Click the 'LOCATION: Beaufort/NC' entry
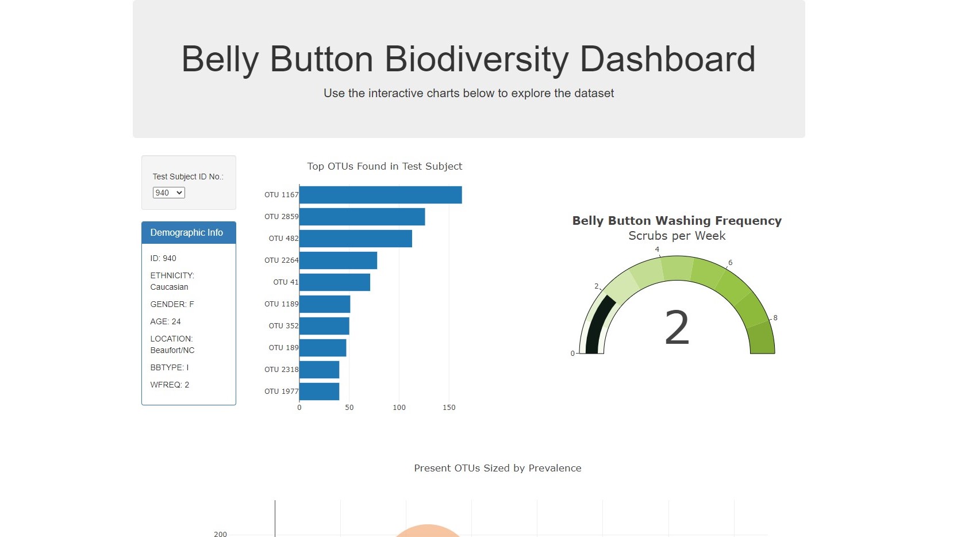The image size is (980, 537). [172, 344]
